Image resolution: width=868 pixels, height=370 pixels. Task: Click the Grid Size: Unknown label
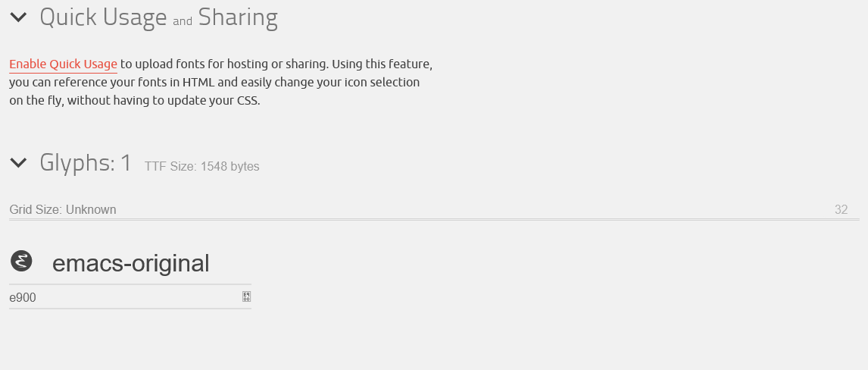(63, 209)
